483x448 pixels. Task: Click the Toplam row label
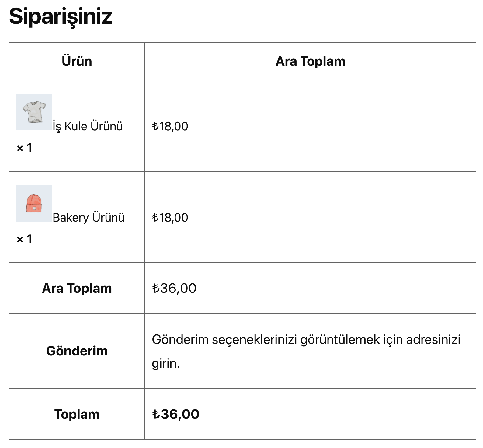(77, 414)
